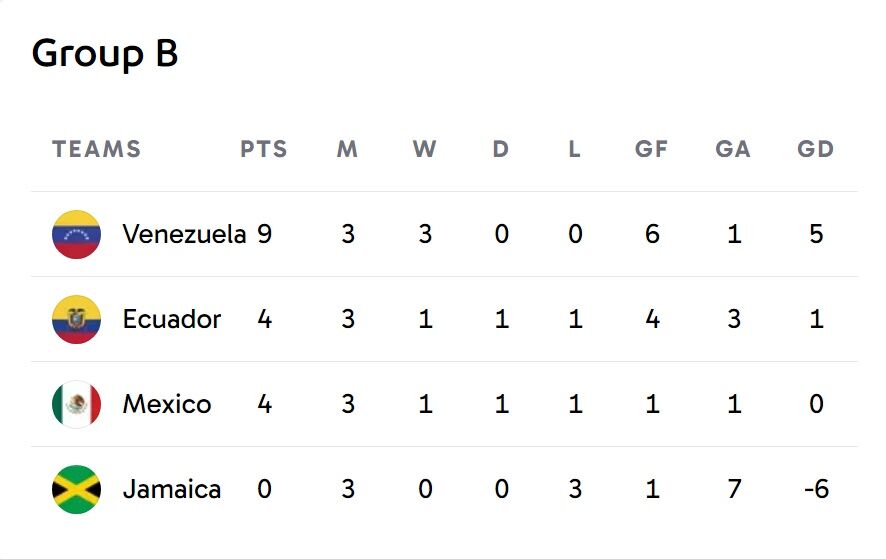Click the M matches column header

tap(347, 150)
